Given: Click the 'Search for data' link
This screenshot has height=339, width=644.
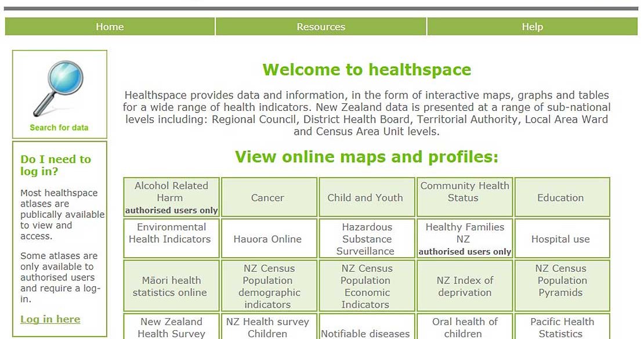Looking at the screenshot, I should 59,128.
